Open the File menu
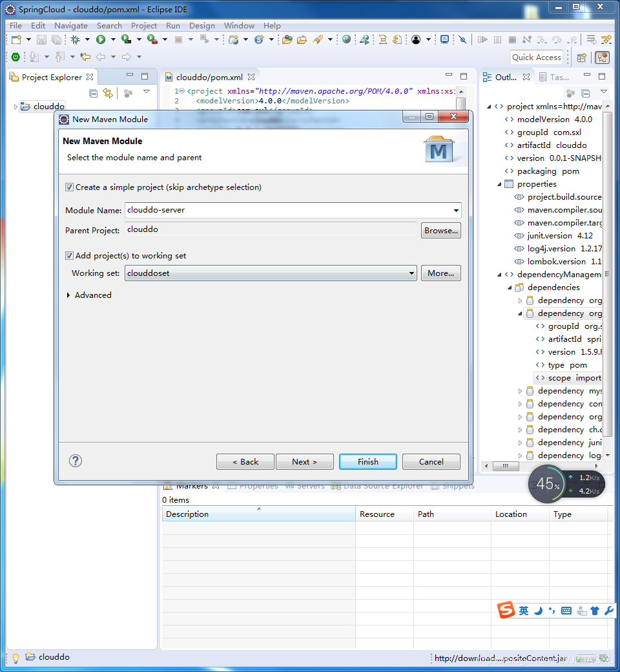Viewport: 620px width, 672px height. [16, 26]
